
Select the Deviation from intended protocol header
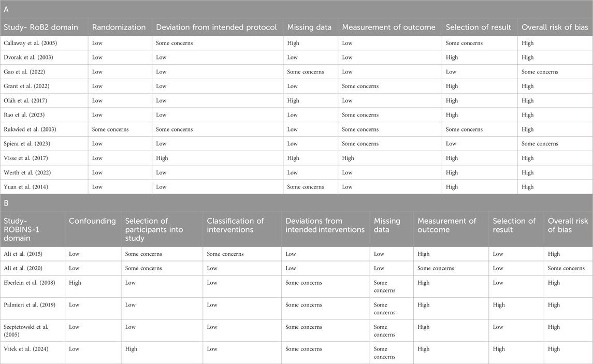[x=216, y=27]
